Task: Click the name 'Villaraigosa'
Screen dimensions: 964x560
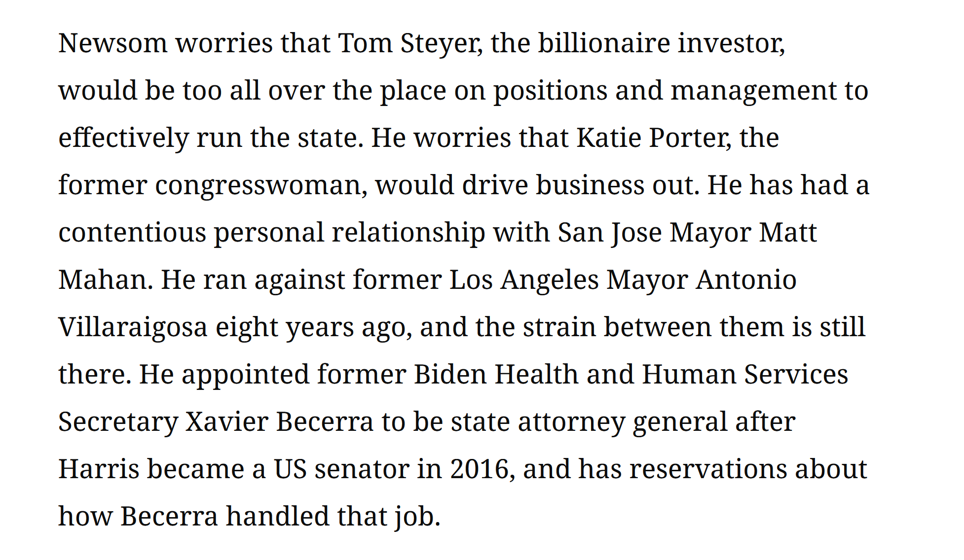Action: [x=133, y=328]
